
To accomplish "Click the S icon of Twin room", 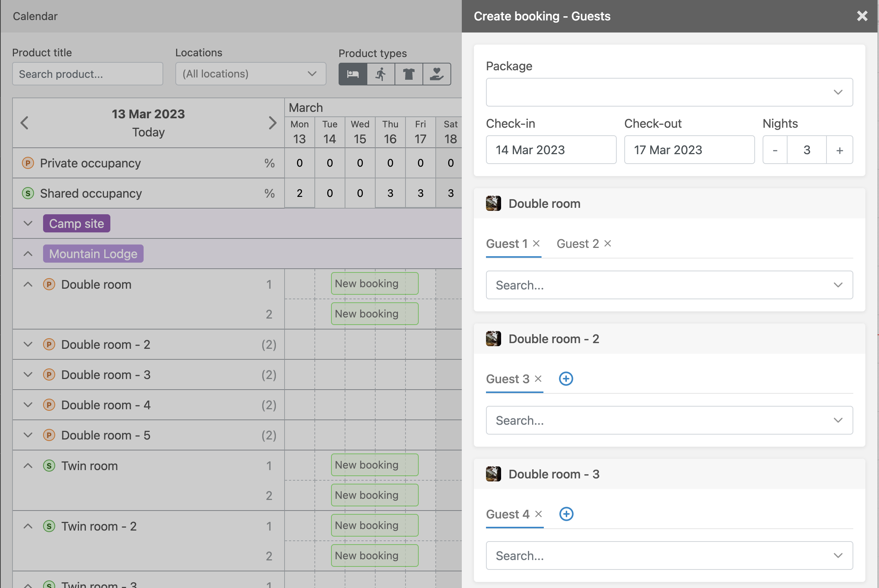I will tap(49, 466).
